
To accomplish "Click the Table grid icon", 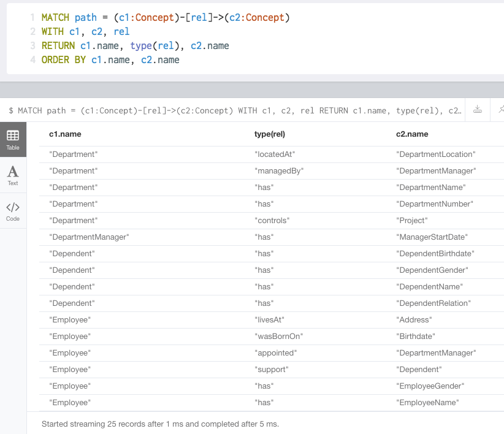I will [x=13, y=135].
